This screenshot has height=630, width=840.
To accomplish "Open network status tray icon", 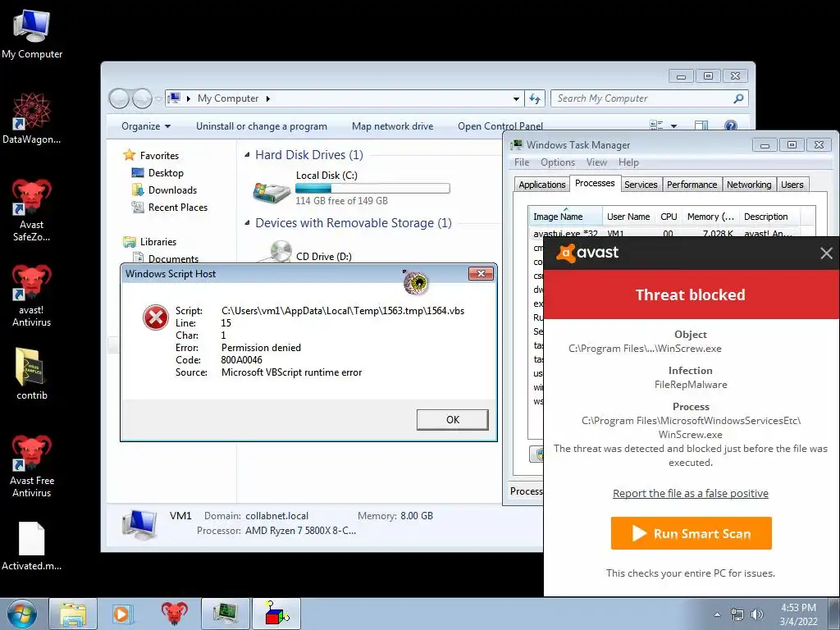I will pyautogui.click(x=737, y=614).
